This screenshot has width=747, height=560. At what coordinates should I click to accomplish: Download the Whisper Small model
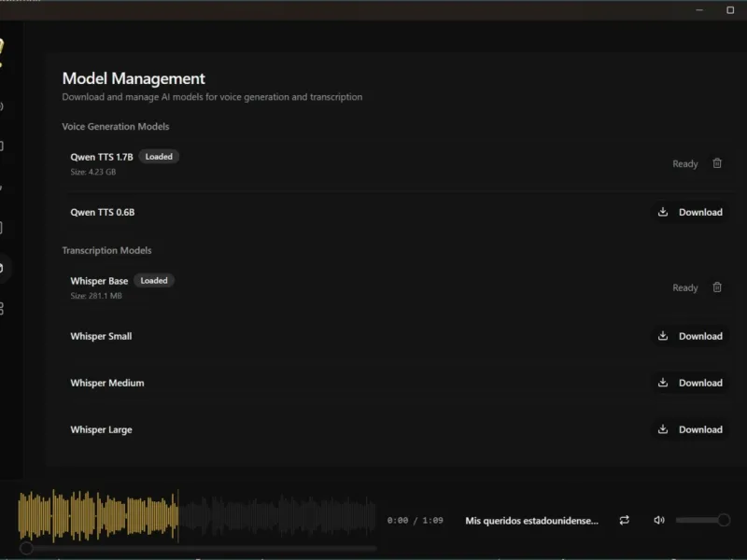[690, 336]
